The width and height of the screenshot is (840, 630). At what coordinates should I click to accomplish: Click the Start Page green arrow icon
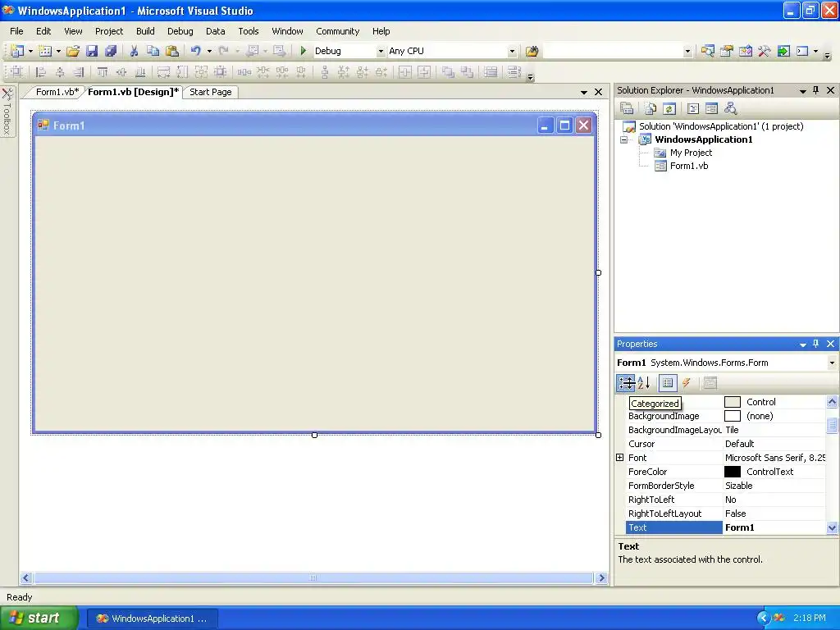[783, 51]
